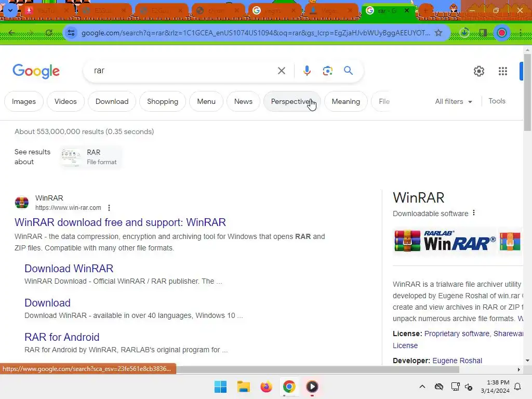Click the Google logo
This screenshot has height=399, width=532.
[36, 71]
